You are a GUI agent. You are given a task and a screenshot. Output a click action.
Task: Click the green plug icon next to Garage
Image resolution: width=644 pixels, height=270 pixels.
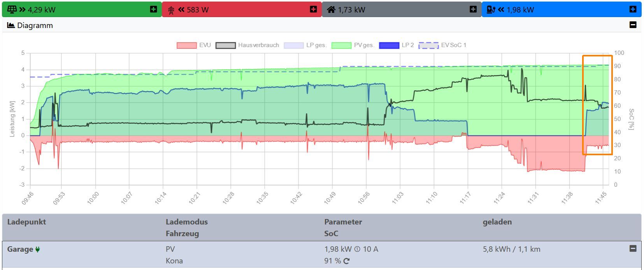click(x=37, y=249)
